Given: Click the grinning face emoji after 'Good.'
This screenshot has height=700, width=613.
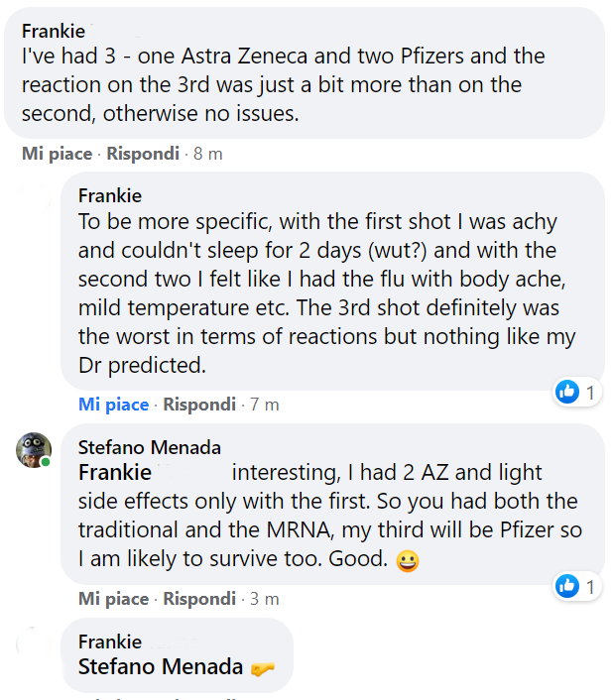Looking at the screenshot, I should (x=407, y=561).
